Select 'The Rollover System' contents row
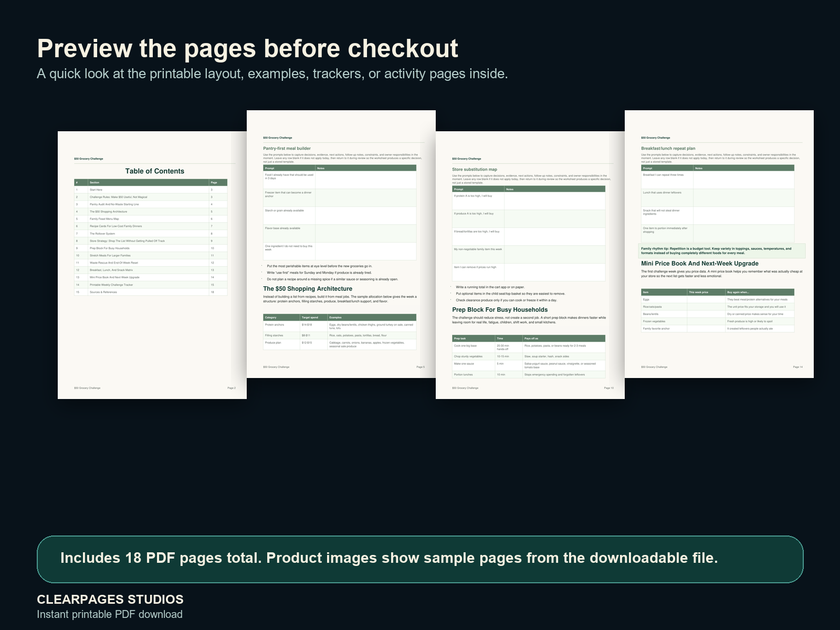 pyautogui.click(x=151, y=234)
